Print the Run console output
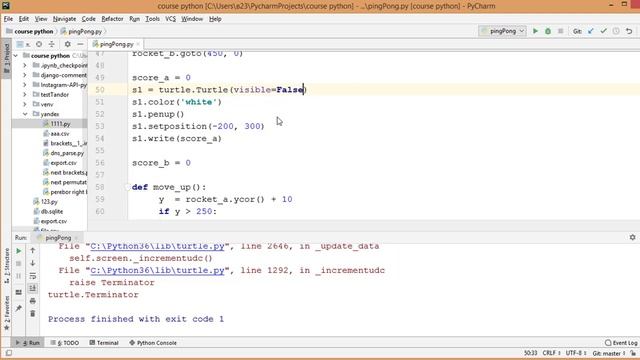640x360 pixels. click(x=33, y=301)
